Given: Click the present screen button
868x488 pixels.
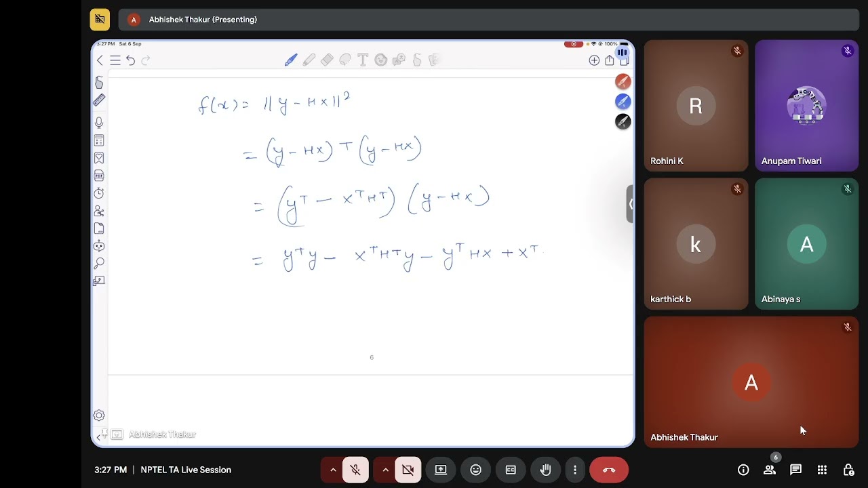Looking at the screenshot, I should coord(441,470).
